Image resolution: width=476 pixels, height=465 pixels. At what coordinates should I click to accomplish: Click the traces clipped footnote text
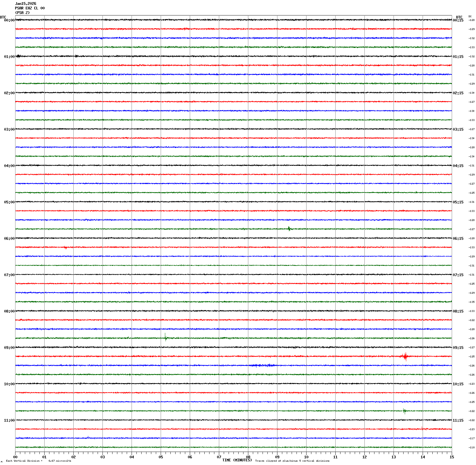(292, 461)
